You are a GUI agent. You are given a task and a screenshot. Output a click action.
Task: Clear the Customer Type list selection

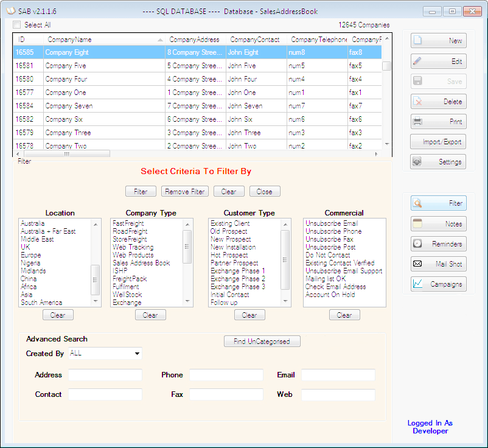pos(249,315)
